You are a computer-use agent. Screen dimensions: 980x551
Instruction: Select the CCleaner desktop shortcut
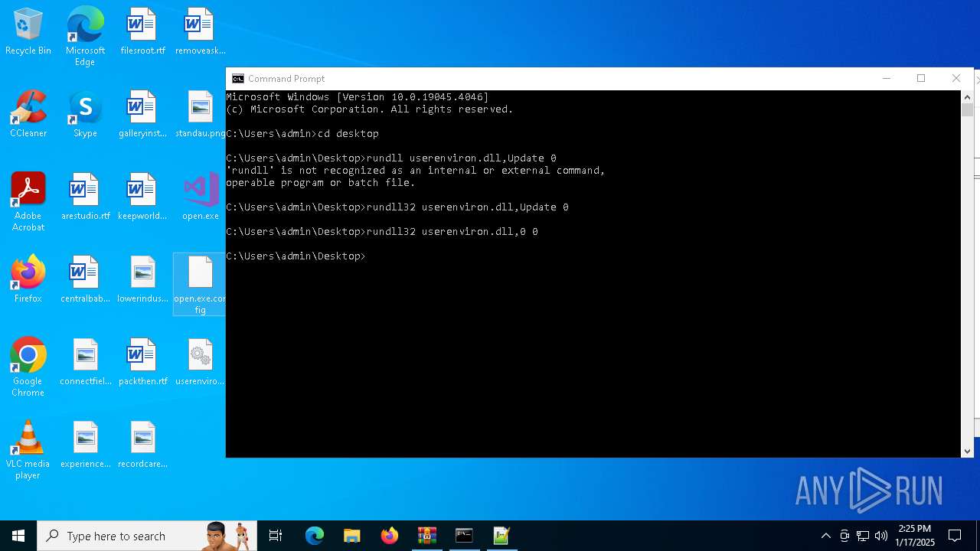(x=28, y=115)
